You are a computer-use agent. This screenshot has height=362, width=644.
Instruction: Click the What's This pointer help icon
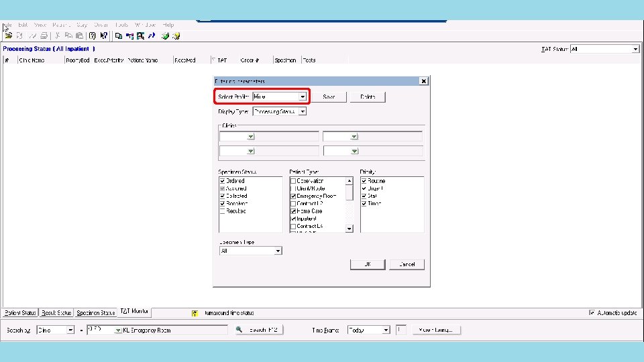103,36
